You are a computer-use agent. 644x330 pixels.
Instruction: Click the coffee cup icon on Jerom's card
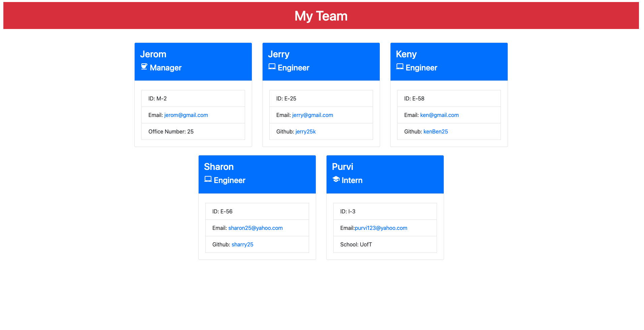(144, 67)
